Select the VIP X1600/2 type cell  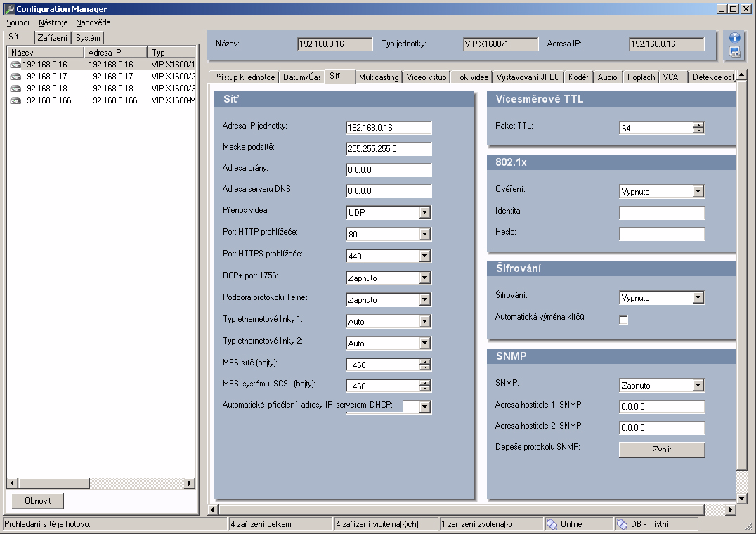tap(173, 77)
